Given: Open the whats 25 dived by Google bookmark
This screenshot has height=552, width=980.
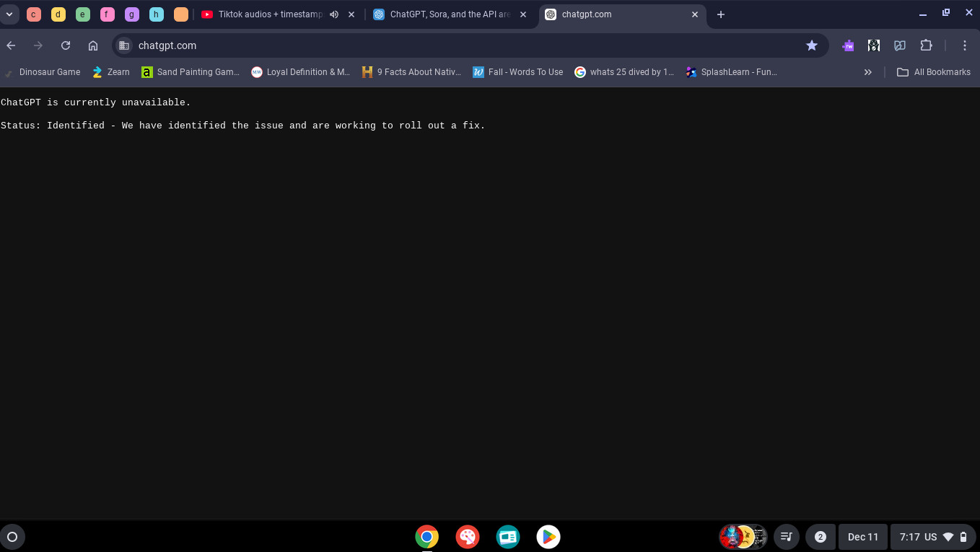Looking at the screenshot, I should coord(624,72).
